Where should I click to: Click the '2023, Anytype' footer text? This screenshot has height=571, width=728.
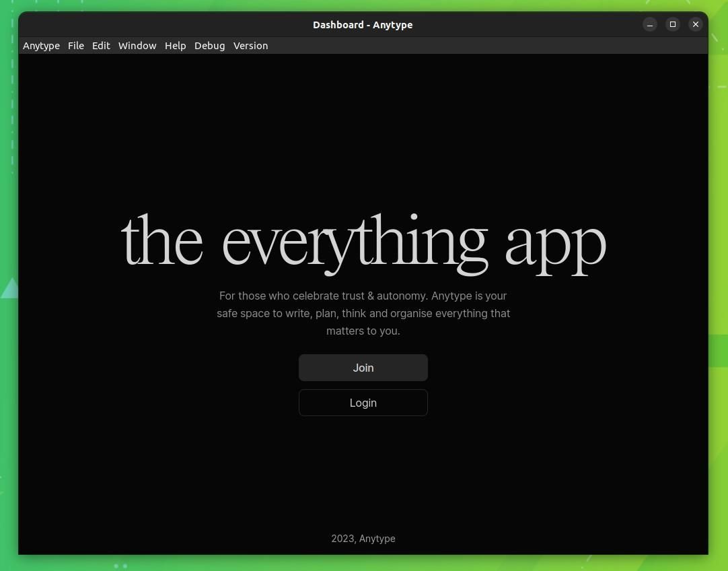coord(363,539)
